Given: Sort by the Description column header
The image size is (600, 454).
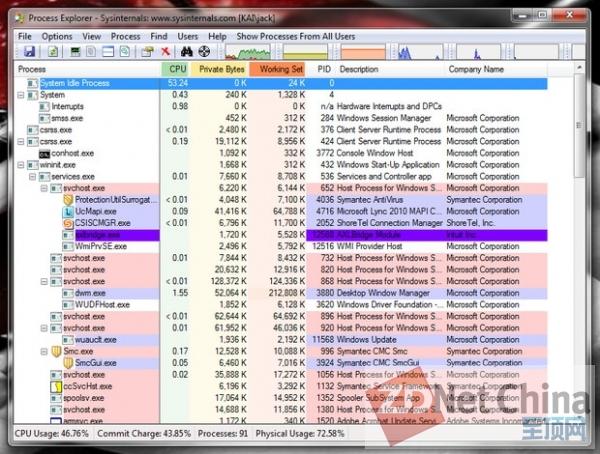Looking at the screenshot, I should click(390, 69).
